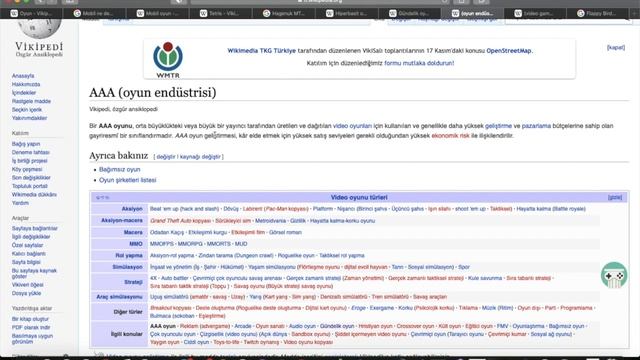Image resolution: width=640 pixels, height=360 pixels.
Task: Open Son değişiklikler link
Action: (31, 178)
